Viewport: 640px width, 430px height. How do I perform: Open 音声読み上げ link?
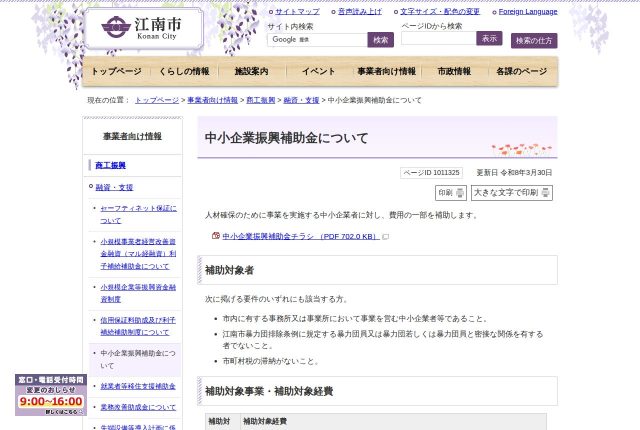[360, 11]
